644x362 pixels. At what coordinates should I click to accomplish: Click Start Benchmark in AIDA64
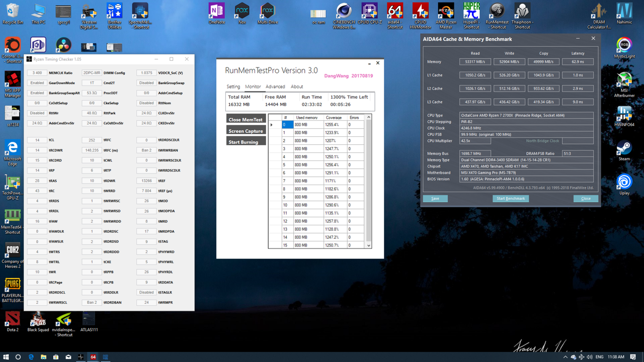click(x=511, y=199)
